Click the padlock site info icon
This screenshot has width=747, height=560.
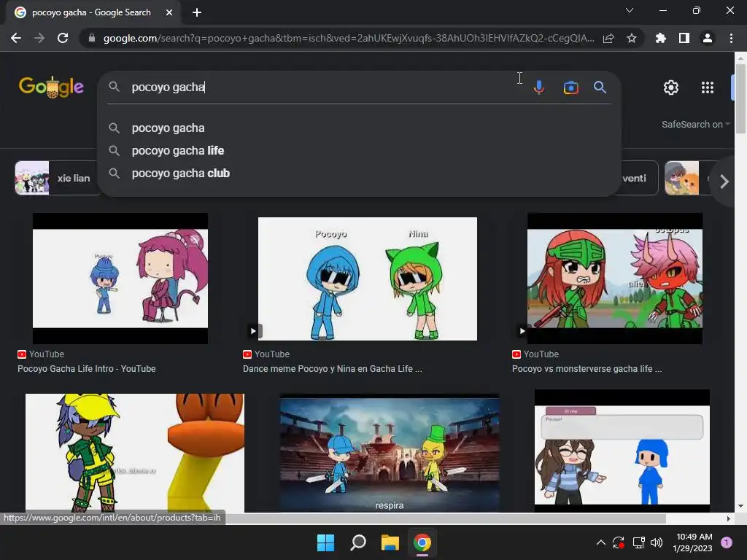coord(92,38)
